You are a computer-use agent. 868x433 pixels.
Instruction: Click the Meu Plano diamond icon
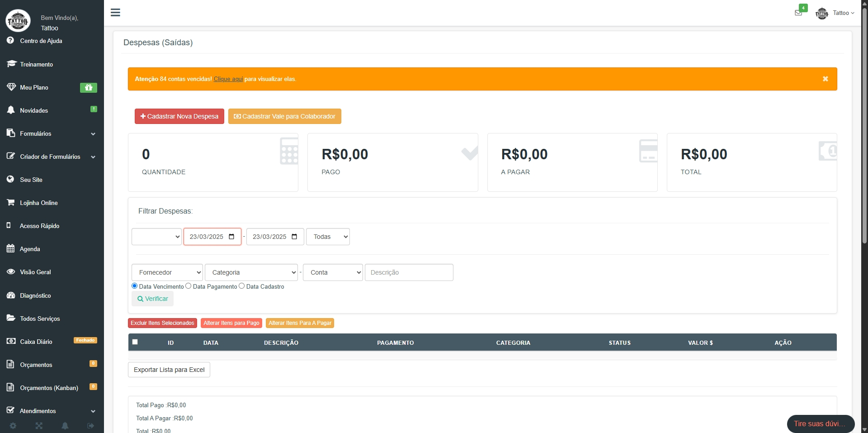pyautogui.click(x=11, y=87)
